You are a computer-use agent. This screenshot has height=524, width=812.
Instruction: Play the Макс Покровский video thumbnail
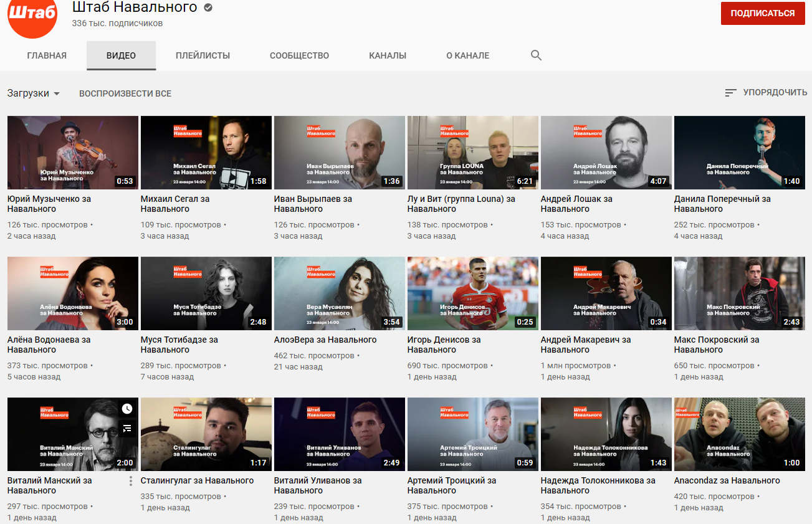[740, 293]
